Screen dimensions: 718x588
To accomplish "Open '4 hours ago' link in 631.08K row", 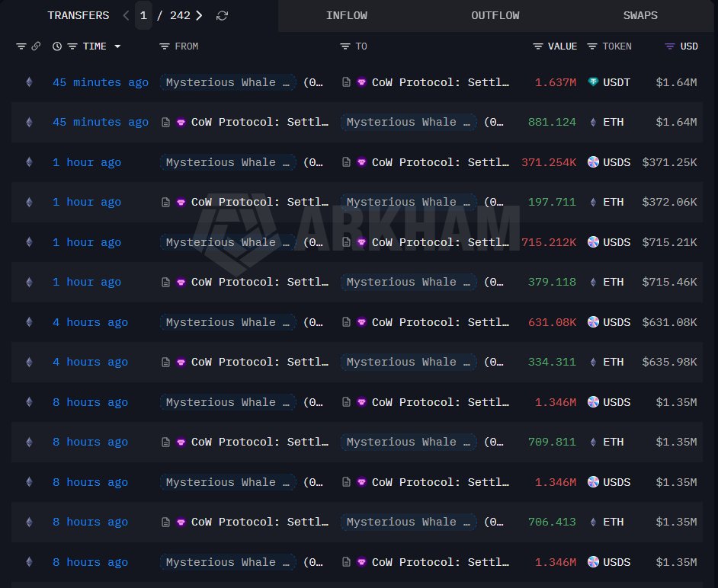I will coord(90,323).
